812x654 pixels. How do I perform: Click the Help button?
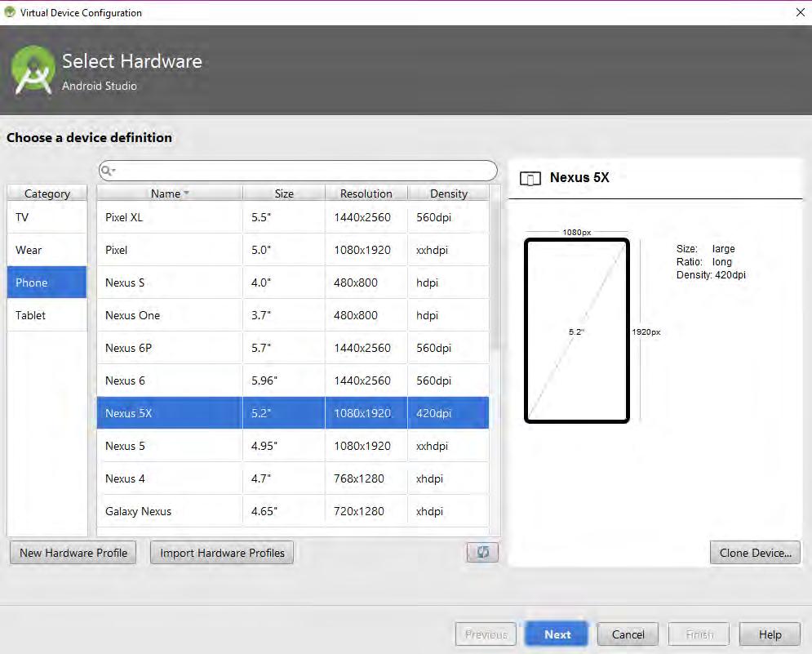770,634
